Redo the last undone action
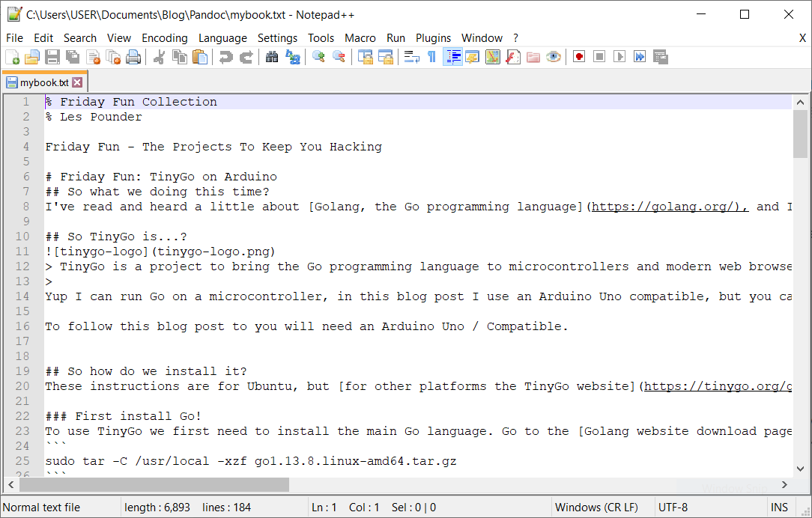This screenshot has height=518, width=812. pyautogui.click(x=246, y=57)
